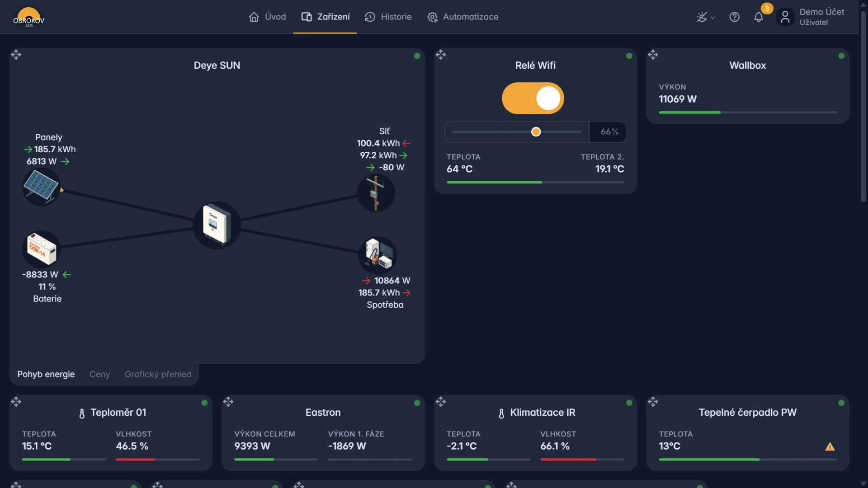This screenshot has height=488, width=868.
Task: Open the Historie tab
Action: (x=388, y=17)
